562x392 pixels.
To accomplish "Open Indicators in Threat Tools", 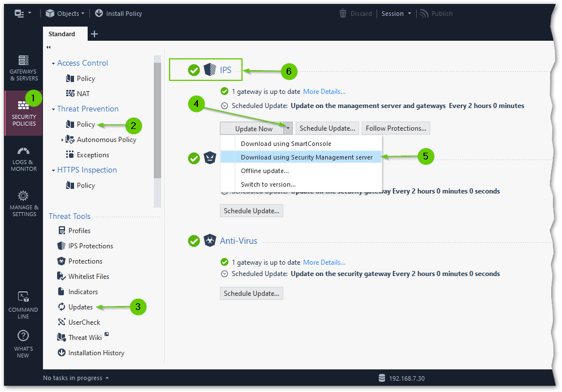I will click(78, 291).
